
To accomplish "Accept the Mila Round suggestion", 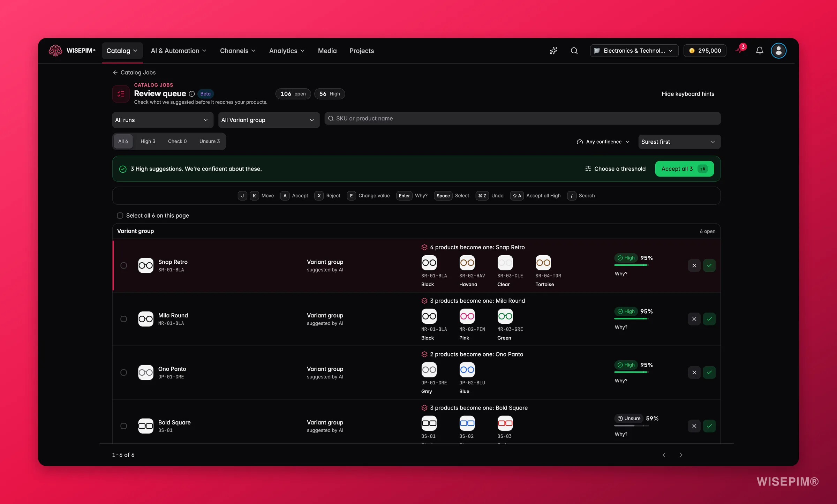I will pyautogui.click(x=709, y=319).
